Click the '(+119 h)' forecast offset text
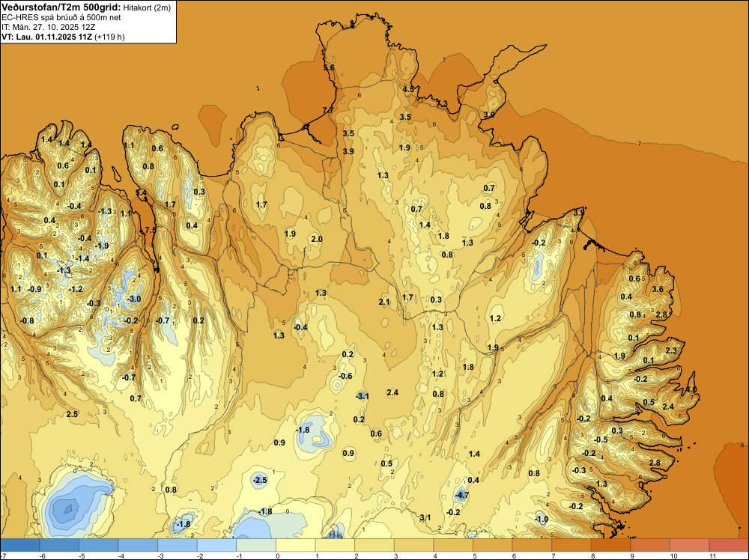The height and width of the screenshot is (560, 749). point(110,37)
